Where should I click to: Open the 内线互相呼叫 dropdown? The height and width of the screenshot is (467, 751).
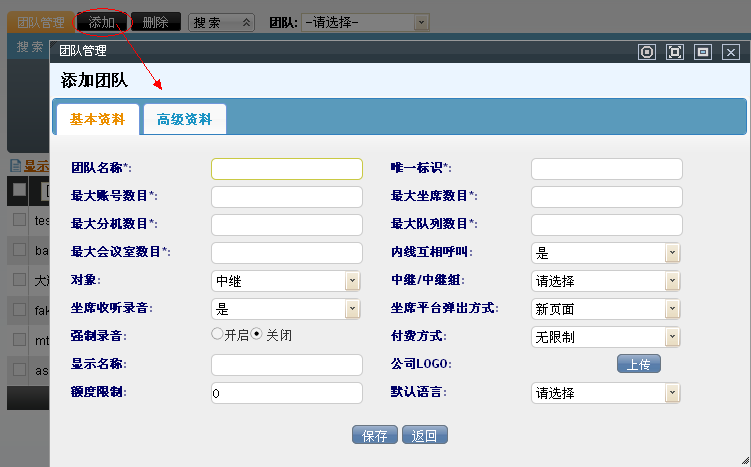tap(672, 253)
